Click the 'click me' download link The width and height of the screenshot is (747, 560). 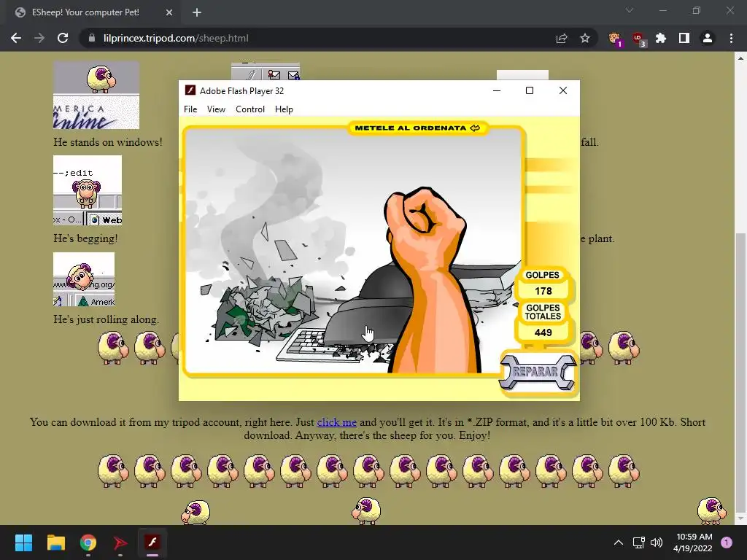[x=336, y=422]
